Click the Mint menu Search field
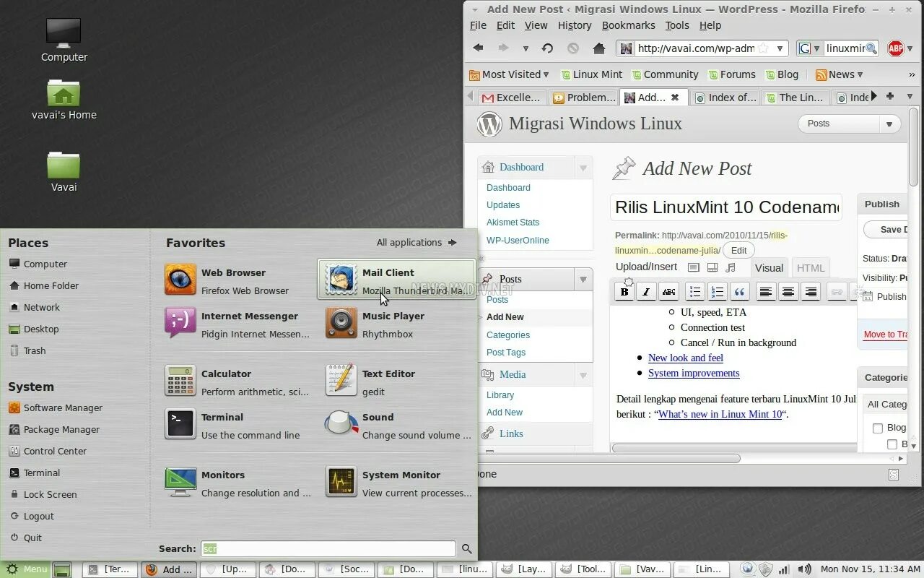This screenshot has width=924, height=578. tap(328, 549)
